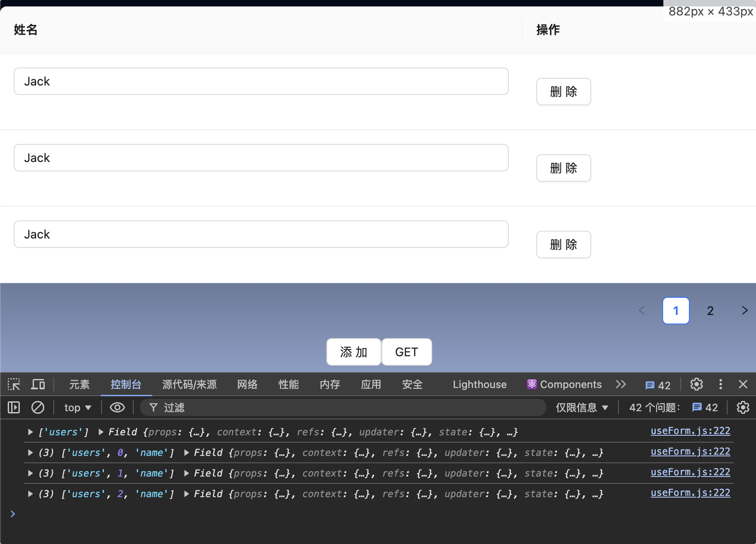Open the DevTools three-dot menu

720,384
